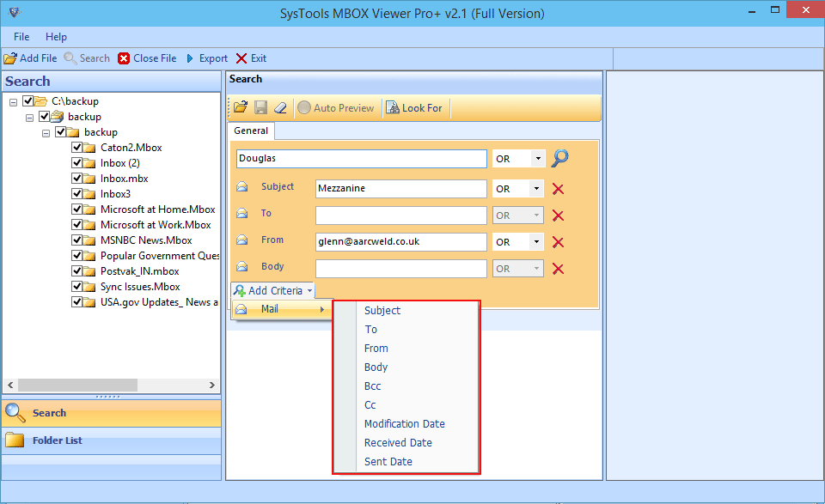
Task: Click the Export arrow icon
Action: point(190,58)
